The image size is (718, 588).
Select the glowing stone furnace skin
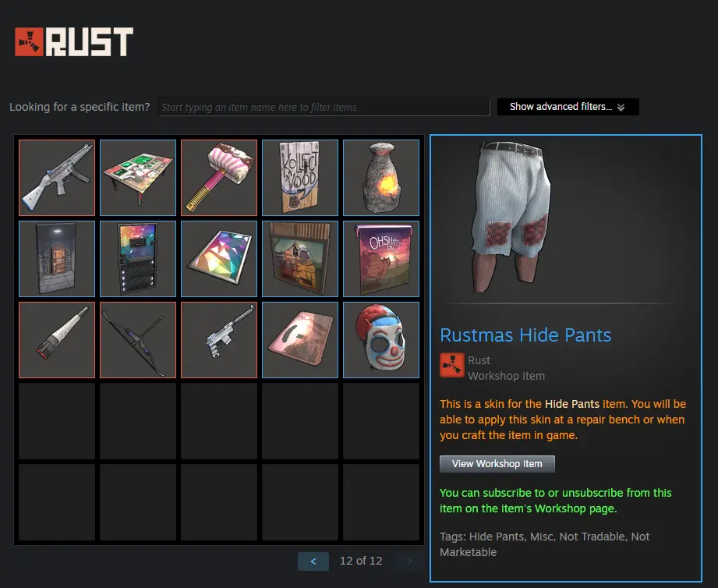381,178
